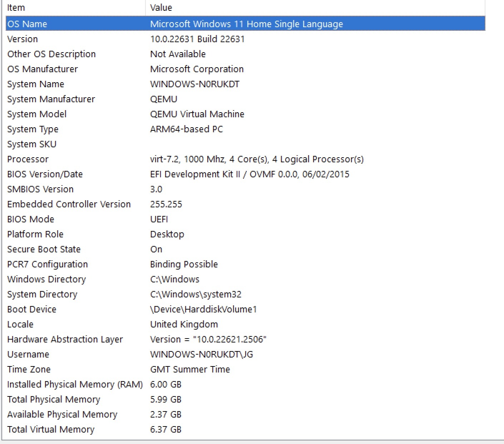The height and width of the screenshot is (444, 504).
Task: Select the Total Virtual Memory row
Action: coord(246,429)
